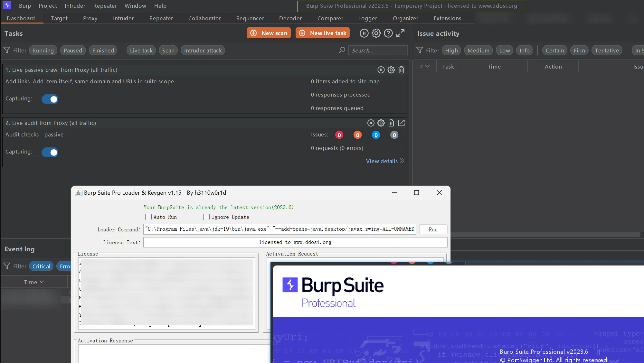644x363 pixels.
Task: Click the Action column header in issues
Action: coord(553,66)
